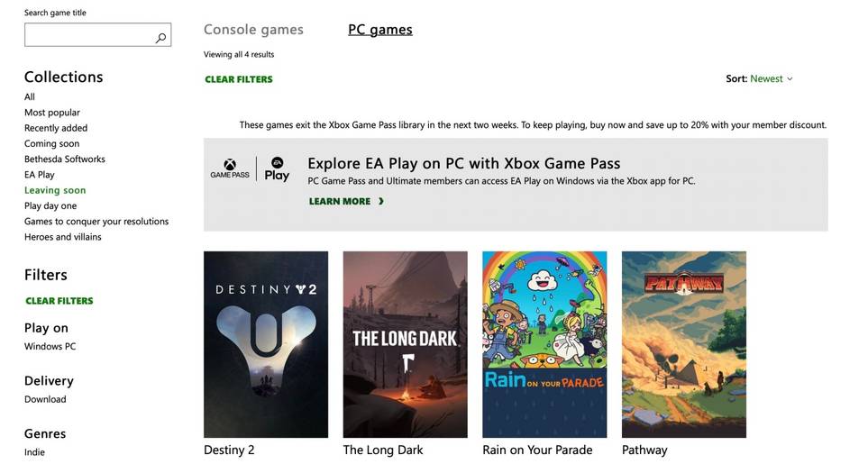Toggle the Download delivery filter
This screenshot has height=464, width=868.
click(45, 399)
